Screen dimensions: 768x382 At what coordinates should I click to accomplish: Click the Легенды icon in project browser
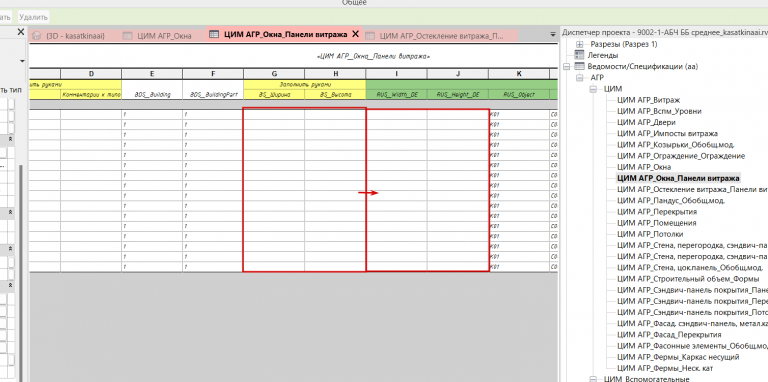coord(579,55)
